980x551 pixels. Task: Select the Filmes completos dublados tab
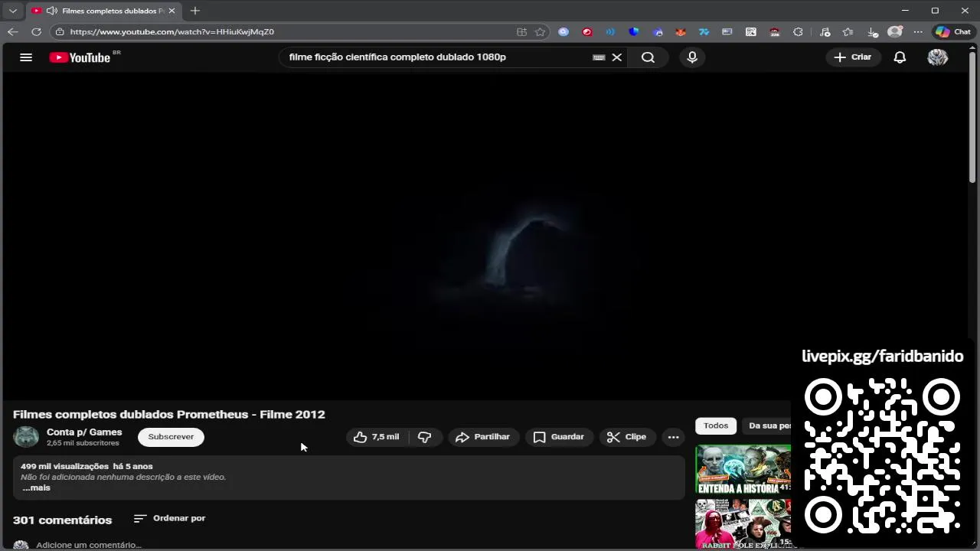click(103, 11)
